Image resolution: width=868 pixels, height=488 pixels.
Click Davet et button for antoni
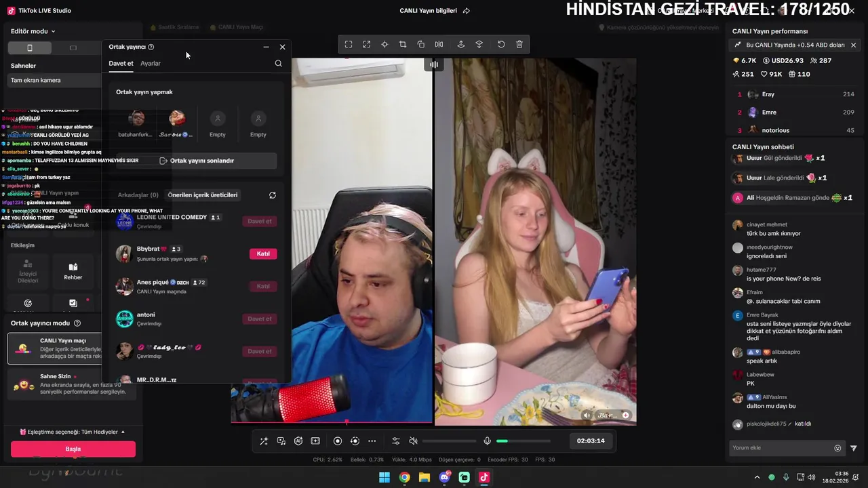coord(260,319)
